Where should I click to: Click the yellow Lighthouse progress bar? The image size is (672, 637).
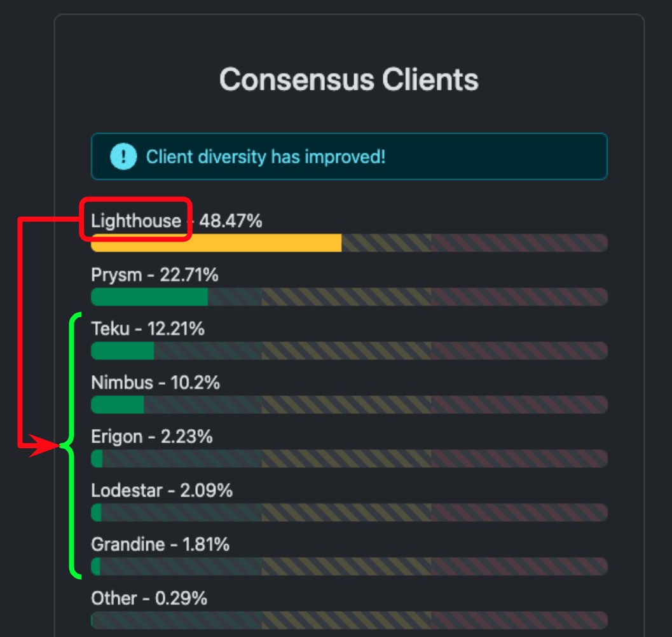[x=216, y=243]
